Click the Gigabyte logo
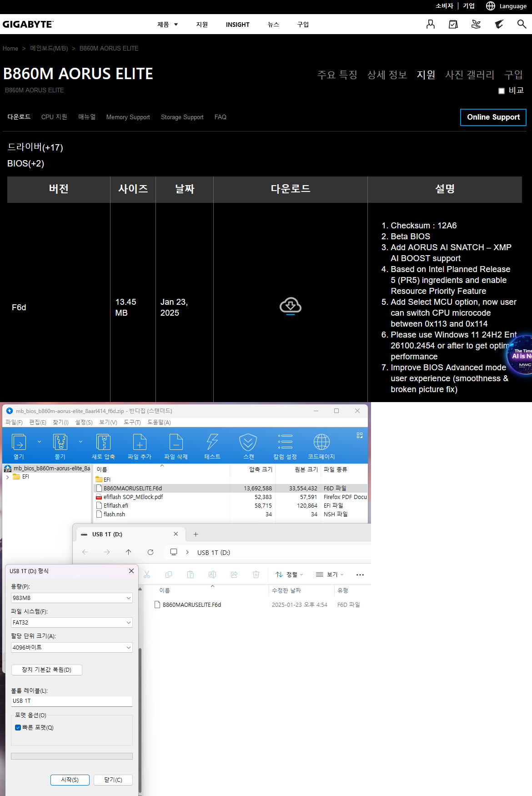The image size is (532, 796). (x=28, y=24)
